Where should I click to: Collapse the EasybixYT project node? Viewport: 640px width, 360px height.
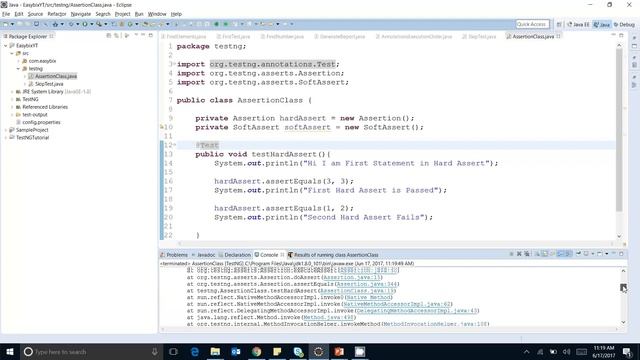pos(6,46)
